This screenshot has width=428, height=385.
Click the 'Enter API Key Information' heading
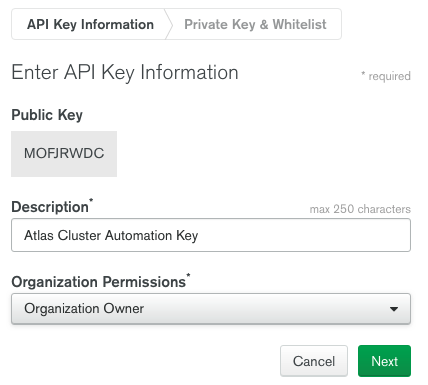[125, 73]
